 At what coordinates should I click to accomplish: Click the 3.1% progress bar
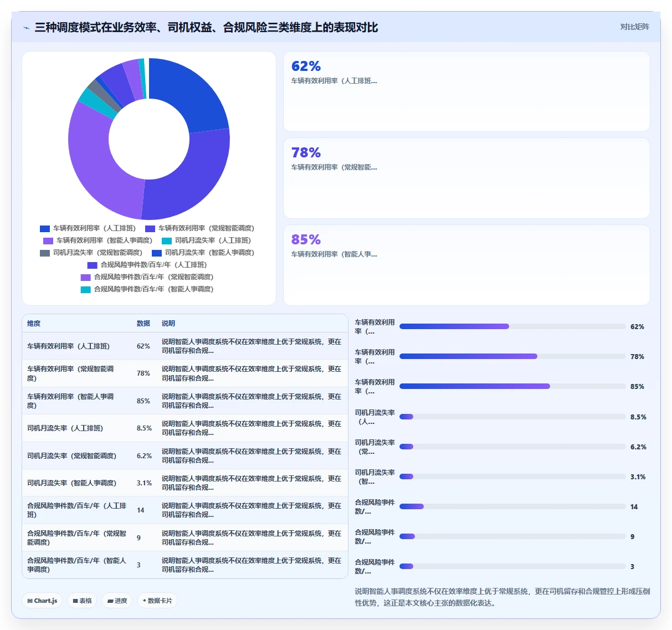[512, 477]
